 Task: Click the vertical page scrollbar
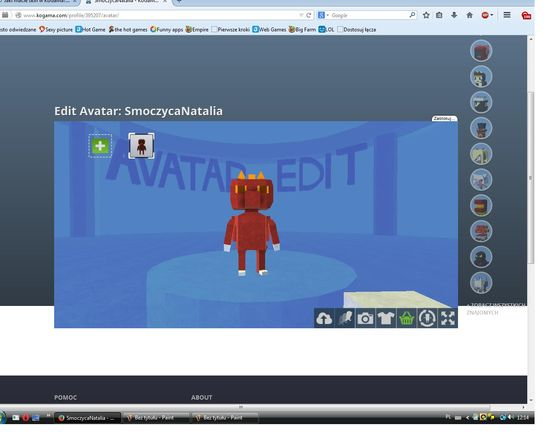[531, 178]
